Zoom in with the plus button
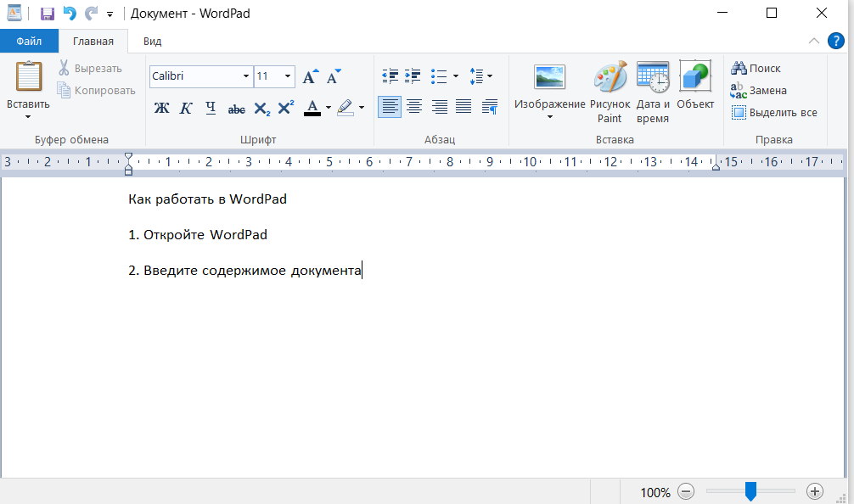Image resolution: width=854 pixels, height=504 pixels. [x=815, y=491]
